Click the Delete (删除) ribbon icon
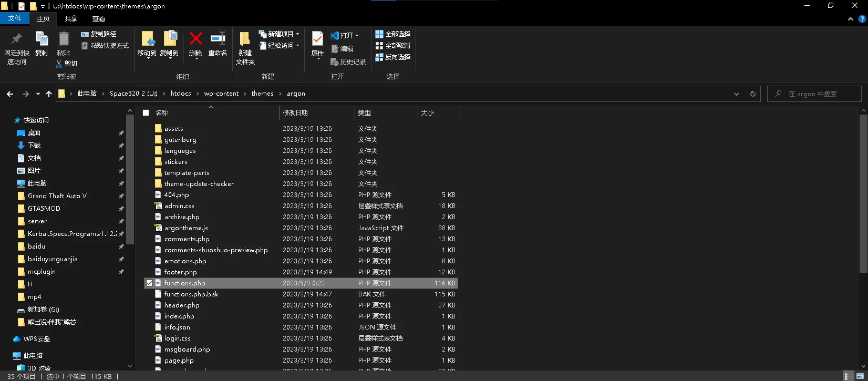 pos(195,38)
